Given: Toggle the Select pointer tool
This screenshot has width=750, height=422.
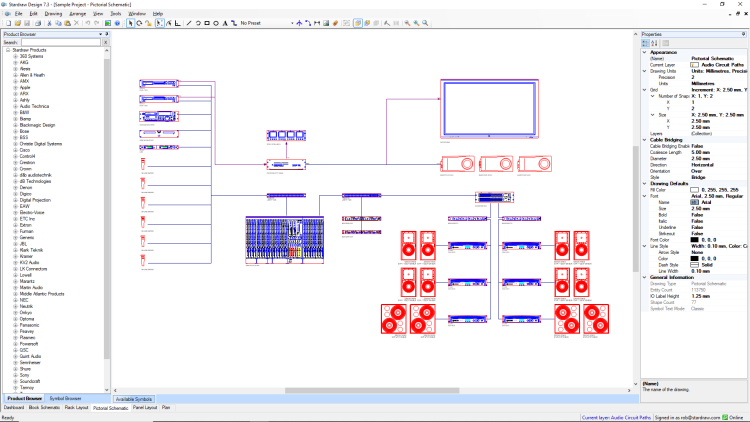Looking at the screenshot, I should [130, 23].
